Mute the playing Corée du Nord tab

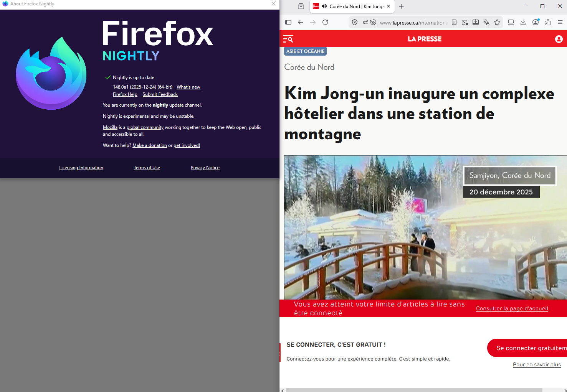click(x=324, y=6)
